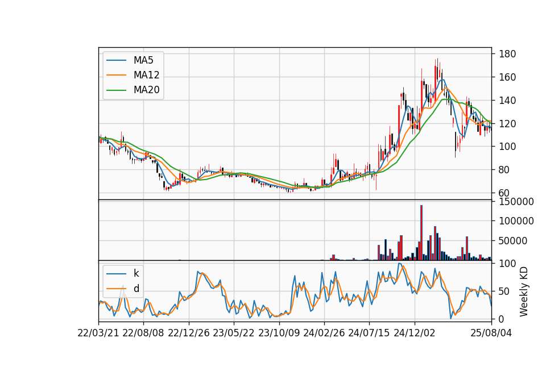Click the 160 price axis label
The width and height of the screenshot is (546, 392).
507,77
